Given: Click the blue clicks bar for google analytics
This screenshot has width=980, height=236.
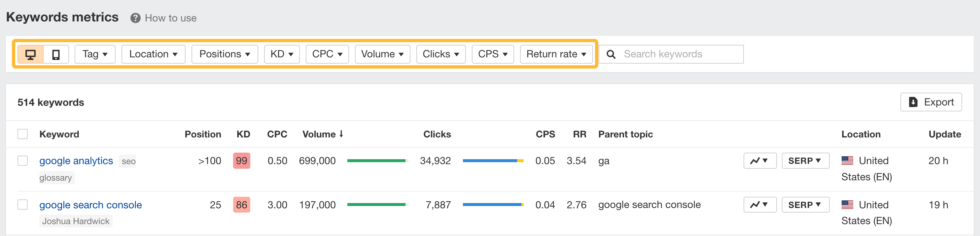Looking at the screenshot, I should click(x=490, y=161).
